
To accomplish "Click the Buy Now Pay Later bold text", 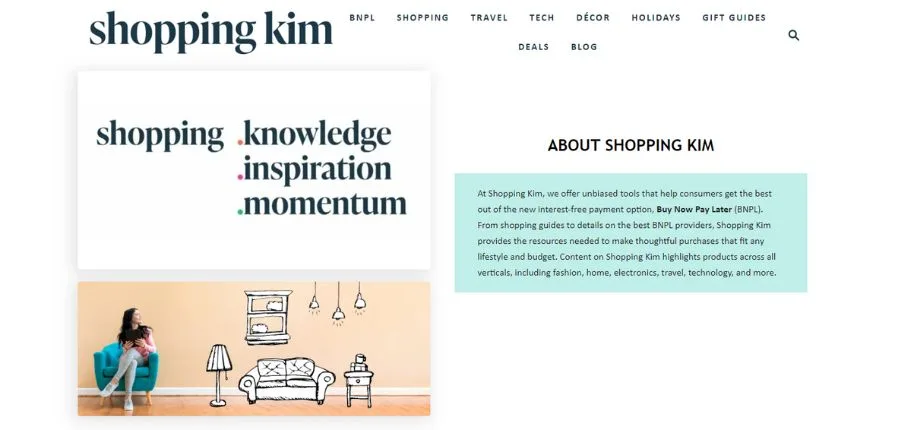I will [x=694, y=210].
